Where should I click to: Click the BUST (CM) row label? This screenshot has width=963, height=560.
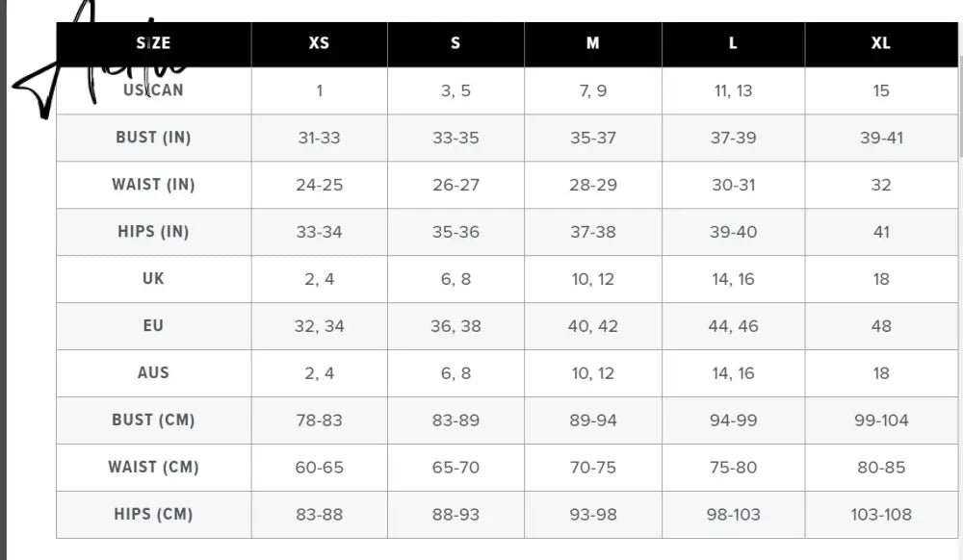(x=153, y=420)
